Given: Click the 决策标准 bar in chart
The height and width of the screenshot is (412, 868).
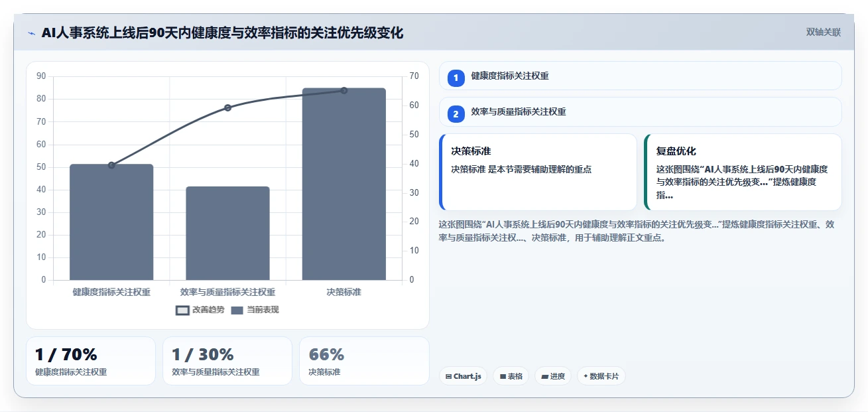Looking at the screenshot, I should [x=343, y=184].
